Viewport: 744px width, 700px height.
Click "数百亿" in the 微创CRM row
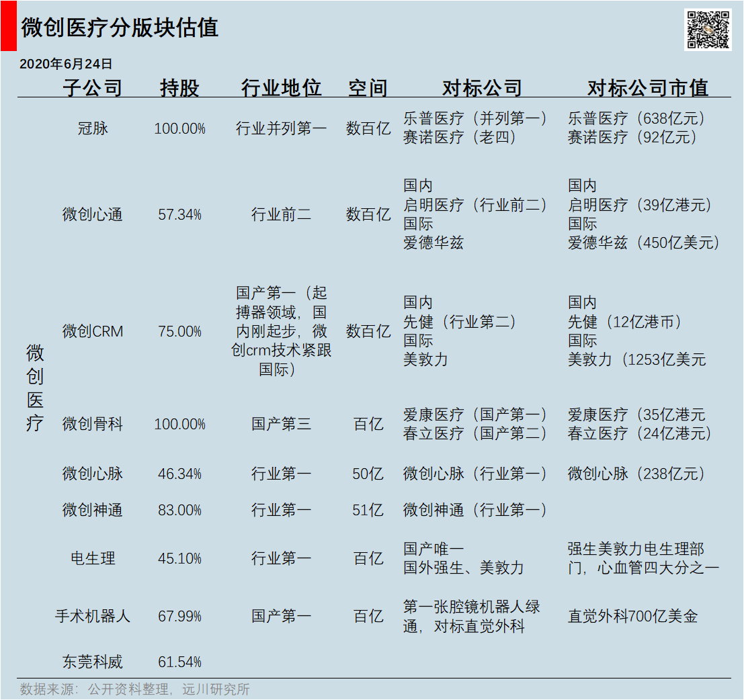pos(368,331)
